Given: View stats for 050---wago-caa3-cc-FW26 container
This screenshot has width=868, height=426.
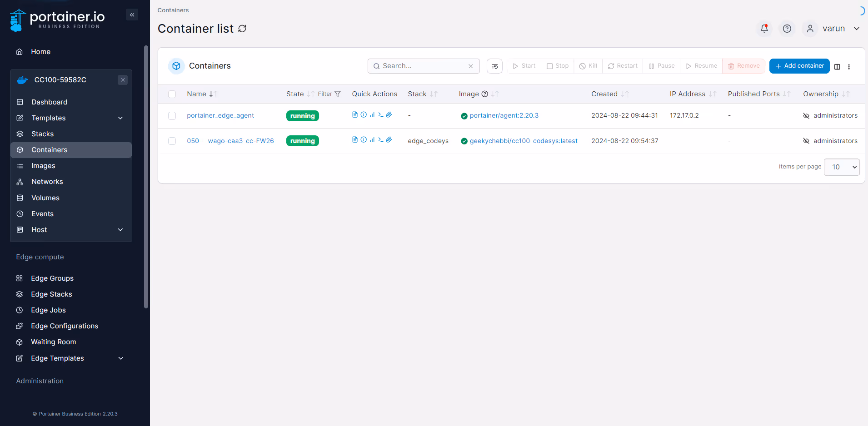Looking at the screenshot, I should coord(372,140).
